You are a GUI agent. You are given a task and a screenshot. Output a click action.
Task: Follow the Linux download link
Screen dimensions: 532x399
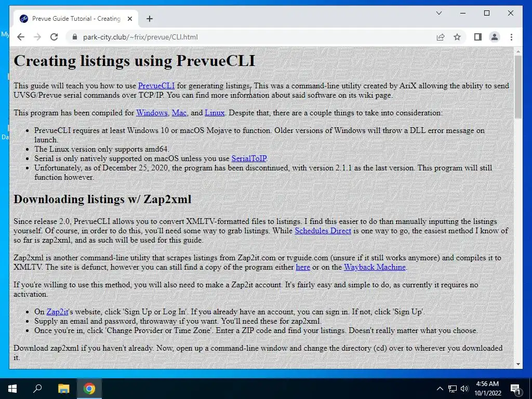[215, 113]
